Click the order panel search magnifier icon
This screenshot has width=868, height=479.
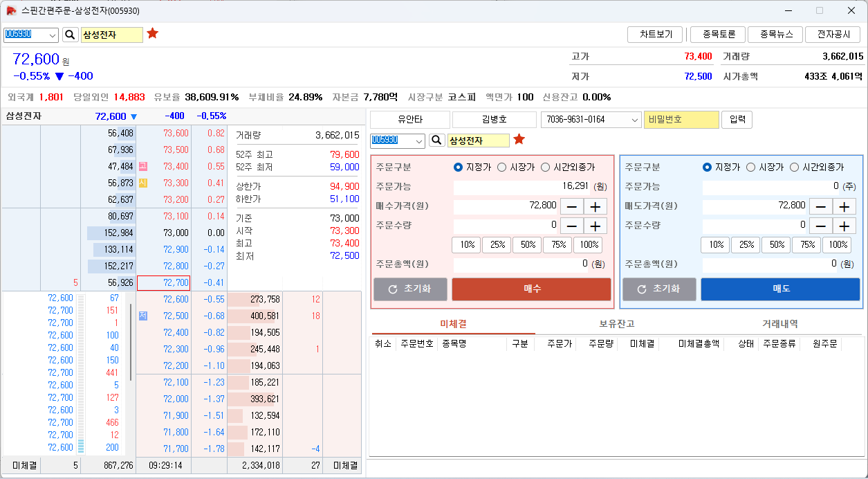point(437,140)
